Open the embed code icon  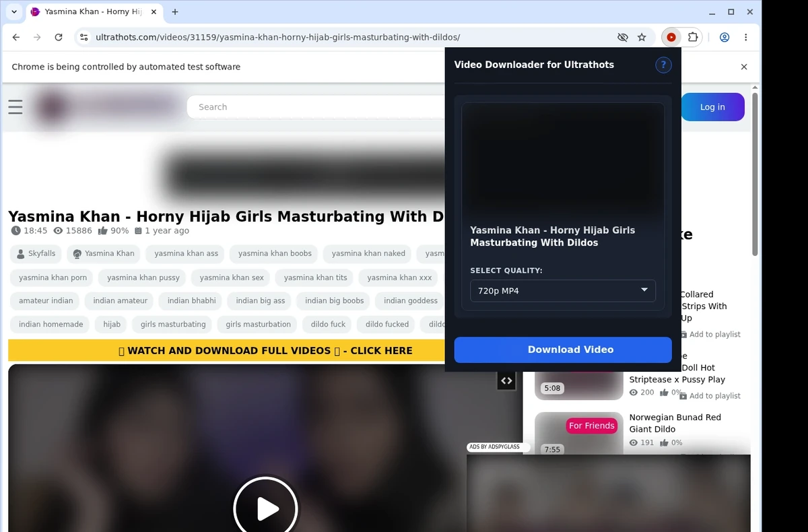[x=506, y=380]
